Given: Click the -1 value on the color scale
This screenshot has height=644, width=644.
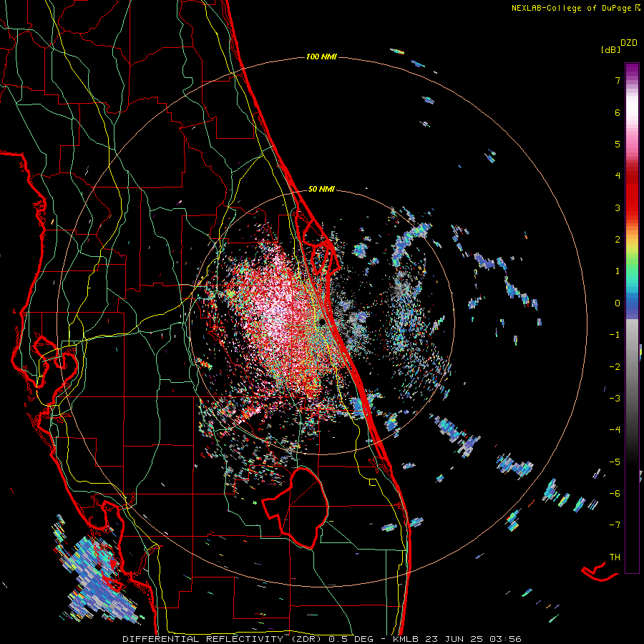Looking at the screenshot, I should coord(615,335).
